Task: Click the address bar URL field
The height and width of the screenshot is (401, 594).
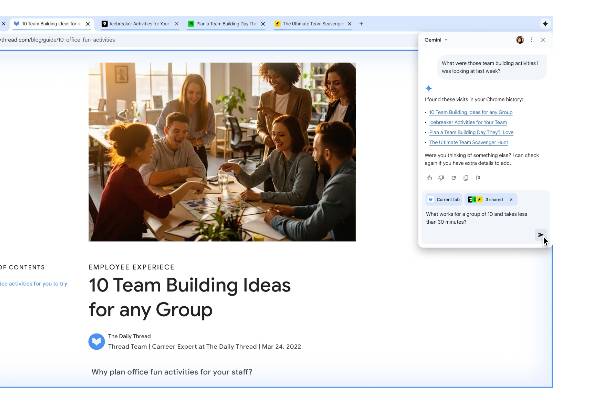Action: coord(208,40)
